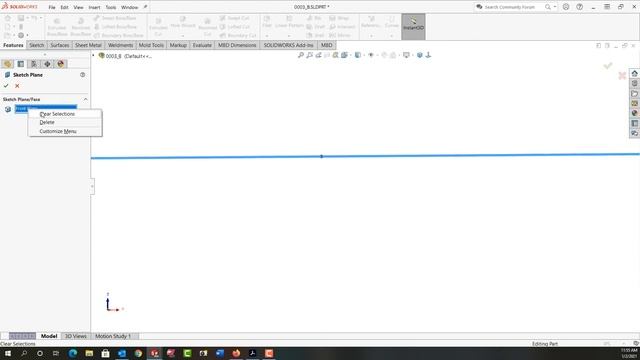640x360 pixels.
Task: Switch to the Sketch ribbon tab
Action: [36, 45]
